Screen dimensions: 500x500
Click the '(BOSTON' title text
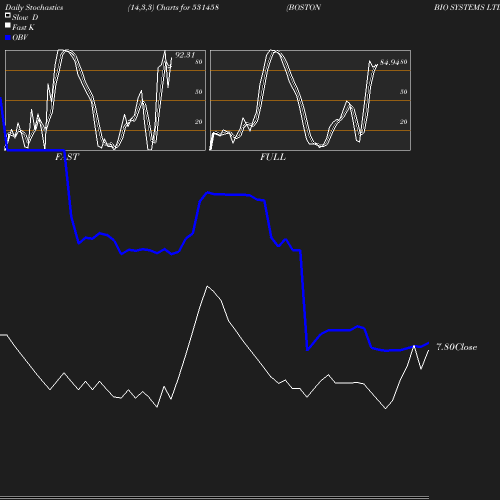(303, 8)
